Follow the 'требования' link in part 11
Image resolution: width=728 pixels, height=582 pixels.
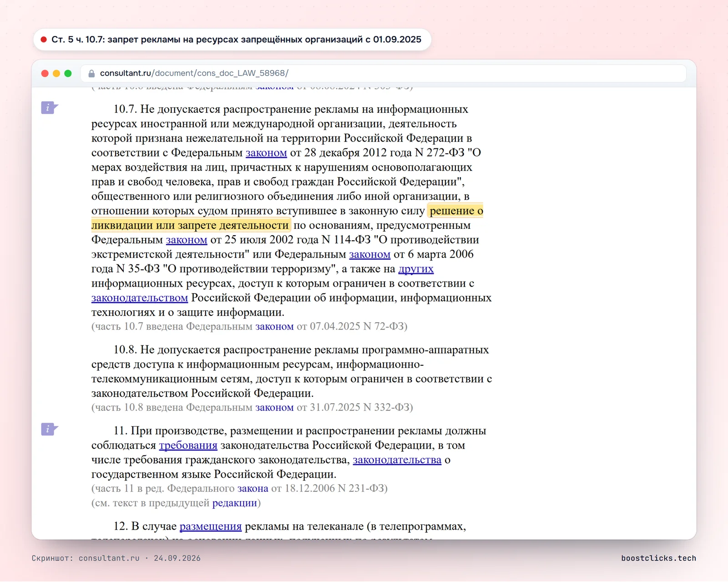[188, 445]
